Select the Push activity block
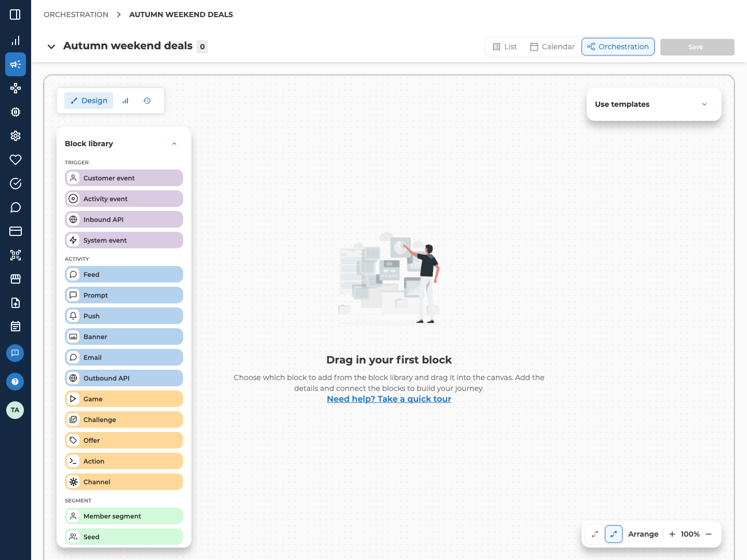This screenshot has width=747, height=560. 124,316
